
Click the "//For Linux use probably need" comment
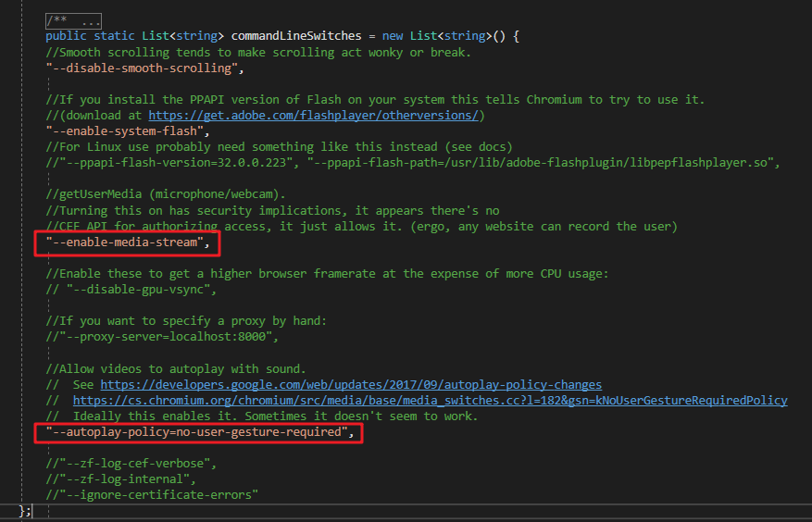279,147
